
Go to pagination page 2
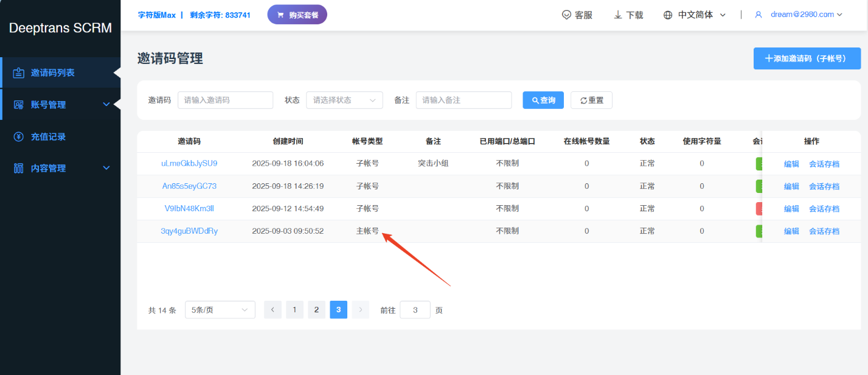316,310
